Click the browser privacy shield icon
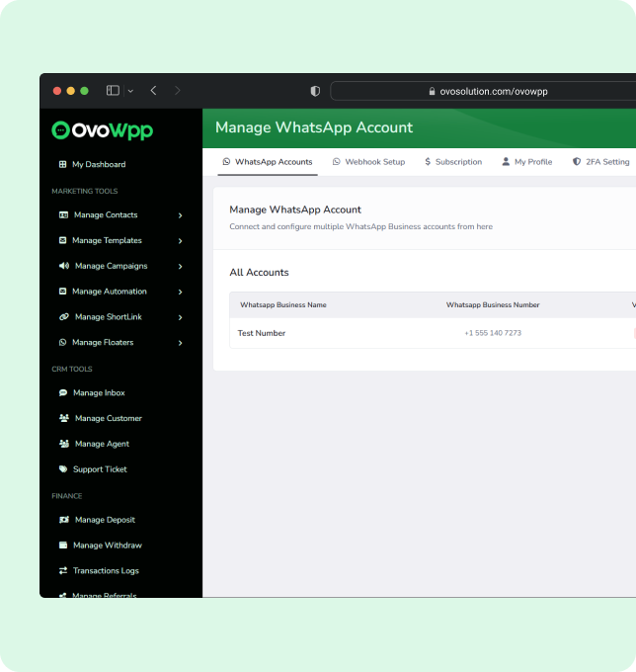 (315, 91)
